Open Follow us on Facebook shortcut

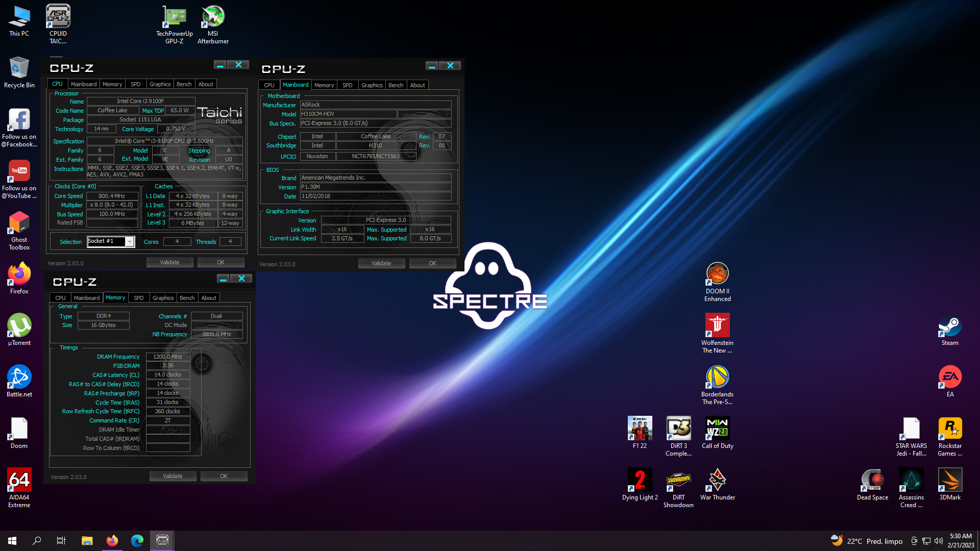tap(19, 128)
